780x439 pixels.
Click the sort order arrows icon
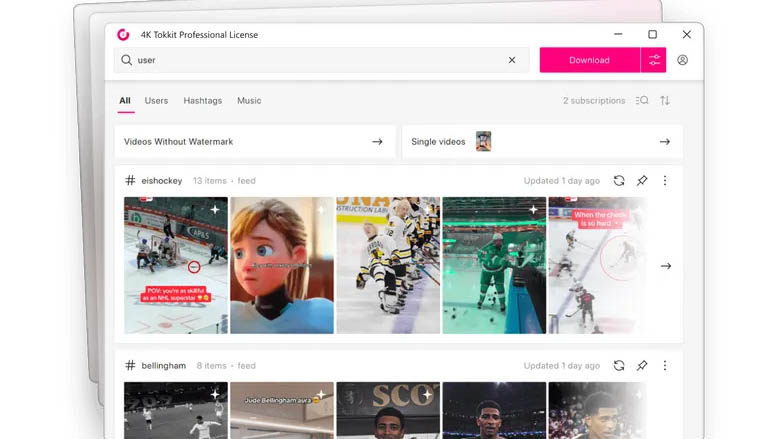pyautogui.click(x=665, y=101)
